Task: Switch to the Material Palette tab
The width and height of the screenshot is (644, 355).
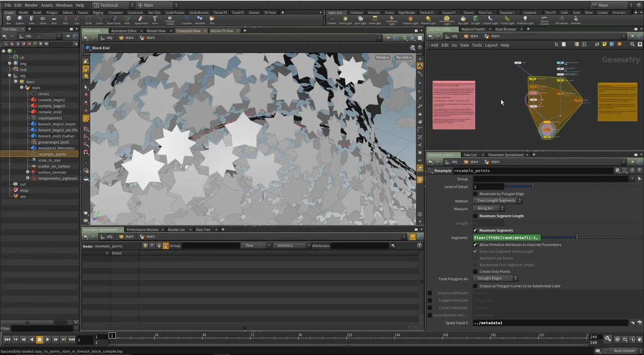Action: [x=473, y=29]
